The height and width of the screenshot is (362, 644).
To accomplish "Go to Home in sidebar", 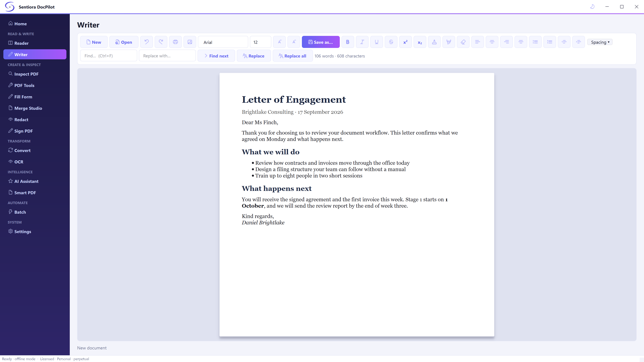I will (35, 23).
